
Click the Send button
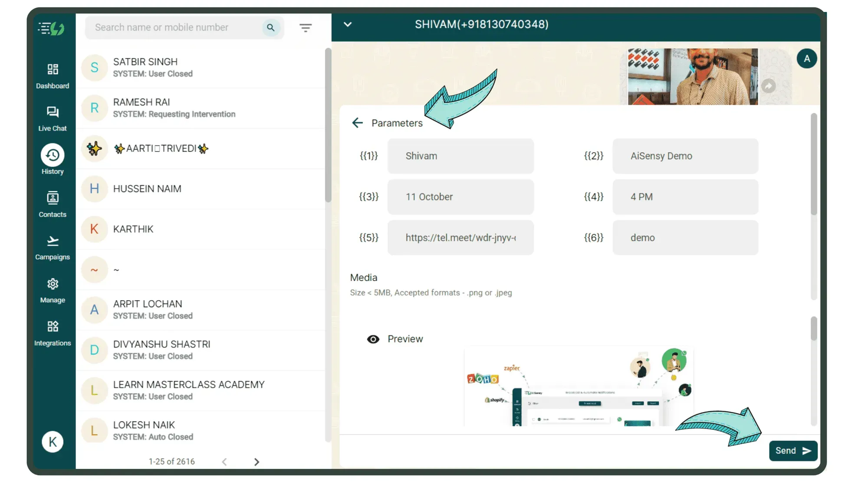pos(793,451)
